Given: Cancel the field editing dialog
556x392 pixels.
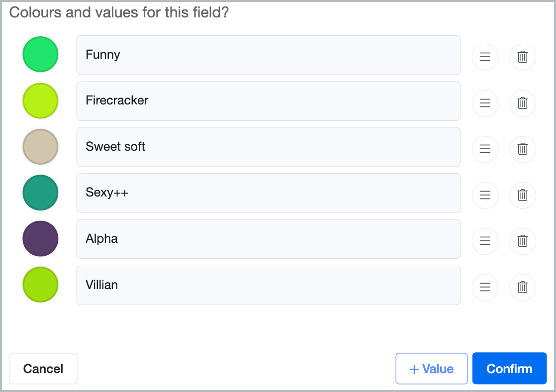Looking at the screenshot, I should [43, 369].
